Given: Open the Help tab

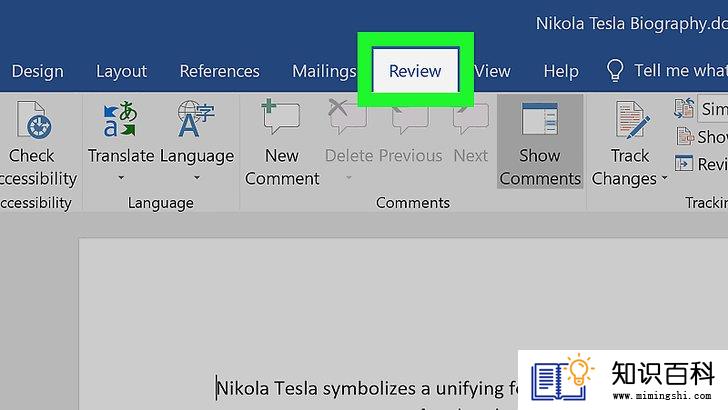Looking at the screenshot, I should click(x=561, y=71).
